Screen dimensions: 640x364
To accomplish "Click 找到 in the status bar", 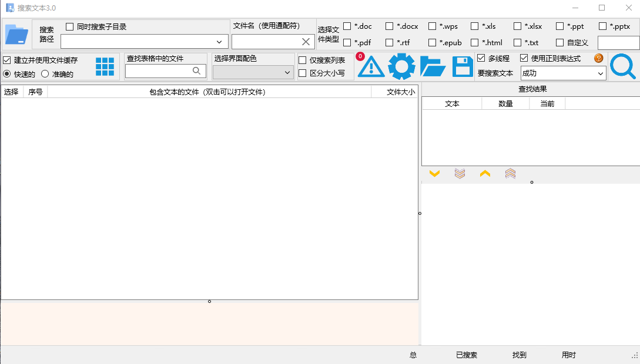I will pos(520,355).
